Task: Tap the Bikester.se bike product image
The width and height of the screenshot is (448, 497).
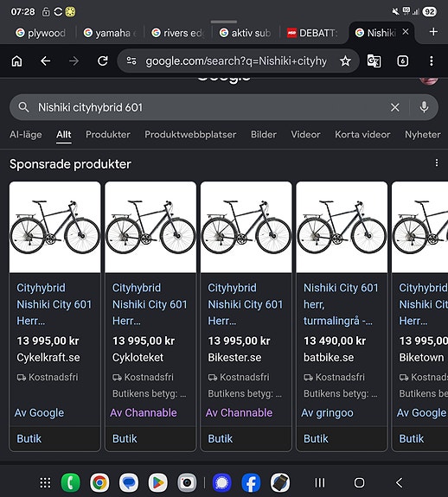Action: tap(246, 227)
